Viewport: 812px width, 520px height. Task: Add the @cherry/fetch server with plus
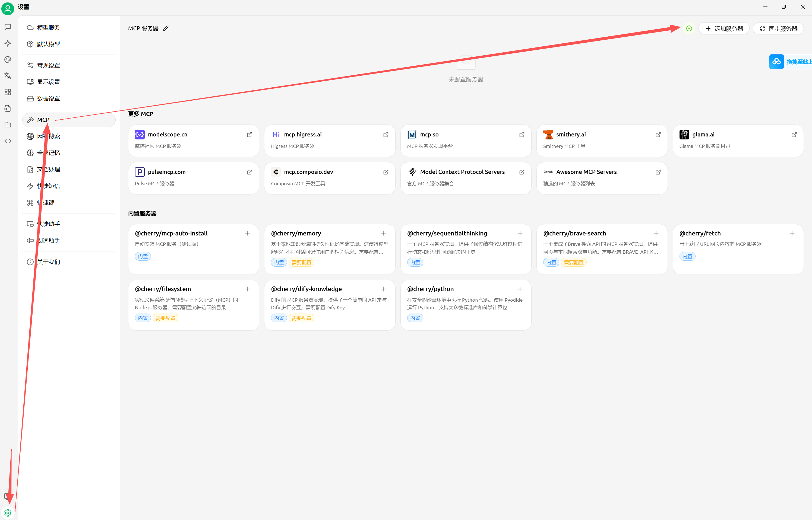(x=792, y=233)
